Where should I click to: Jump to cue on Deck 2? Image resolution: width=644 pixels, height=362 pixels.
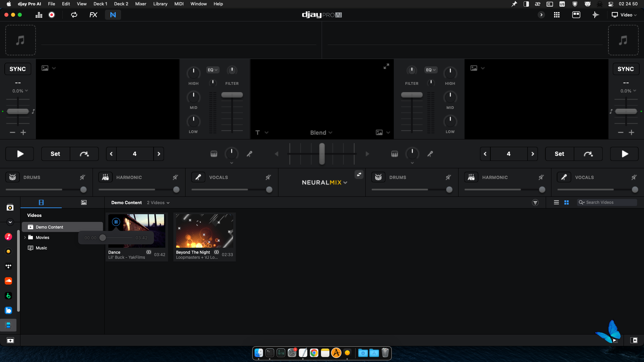[588, 154]
